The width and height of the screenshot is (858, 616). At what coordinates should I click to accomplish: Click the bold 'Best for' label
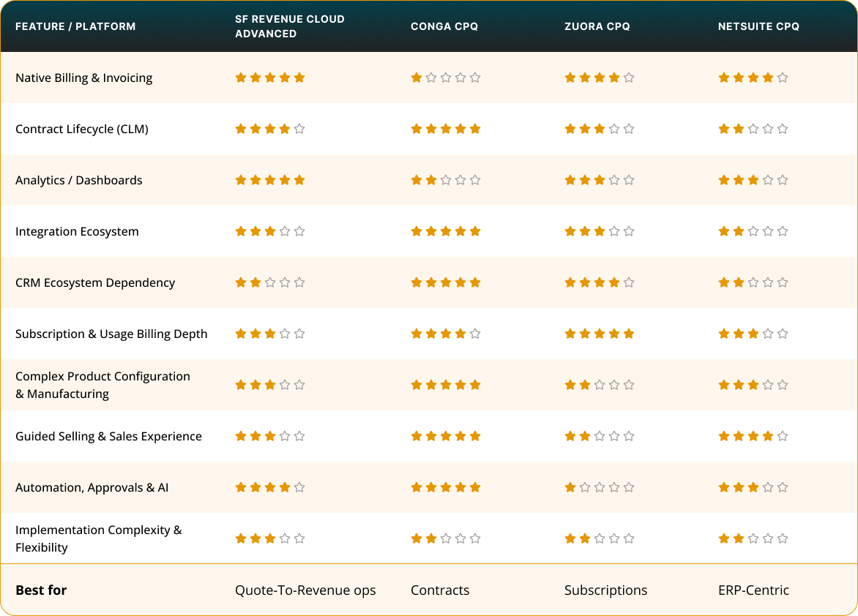(41, 590)
